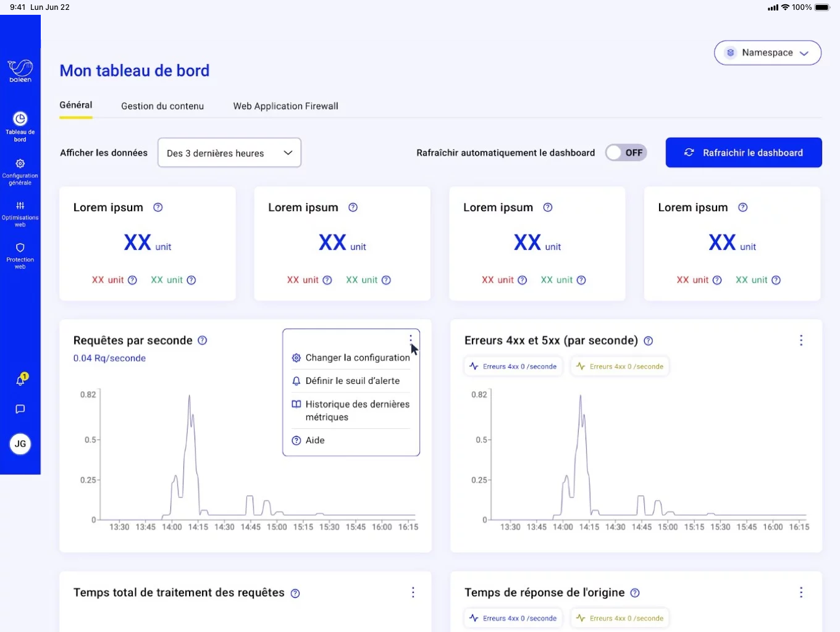Image resolution: width=840 pixels, height=632 pixels.
Task: Click Rafraîchir le dashboard button
Action: (x=743, y=153)
